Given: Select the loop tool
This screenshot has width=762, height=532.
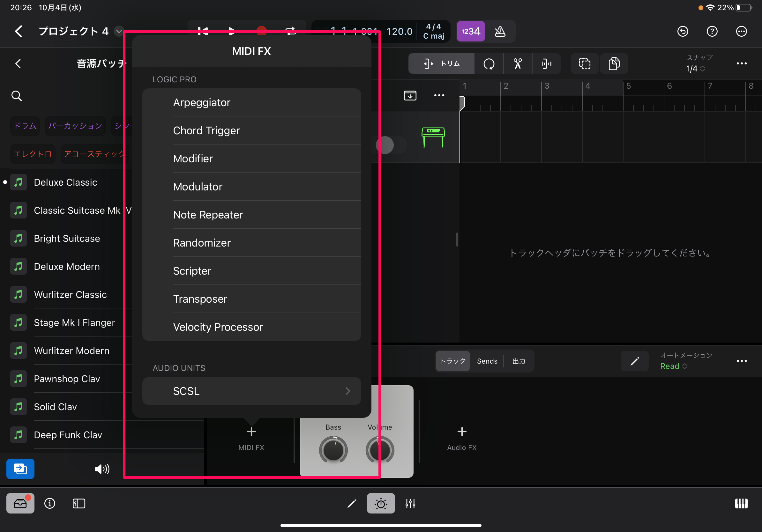Looking at the screenshot, I should 489,63.
